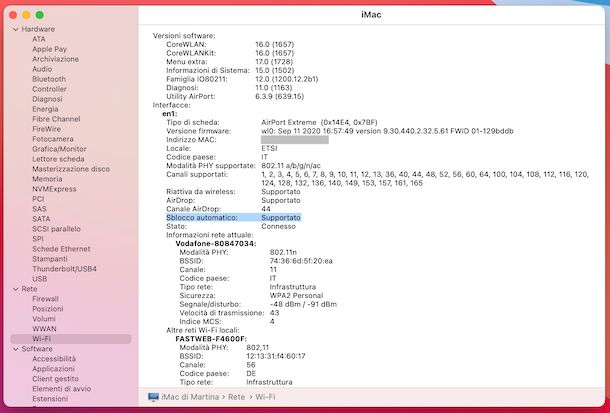The image size is (610, 413).
Task: Click the 'Connesso' status value
Action: click(x=279, y=226)
